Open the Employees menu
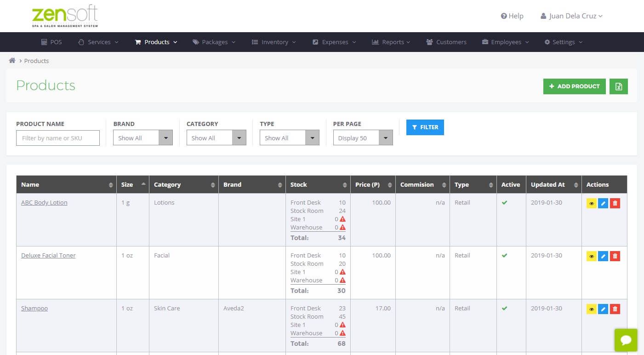This screenshot has height=355, width=644. tap(506, 42)
